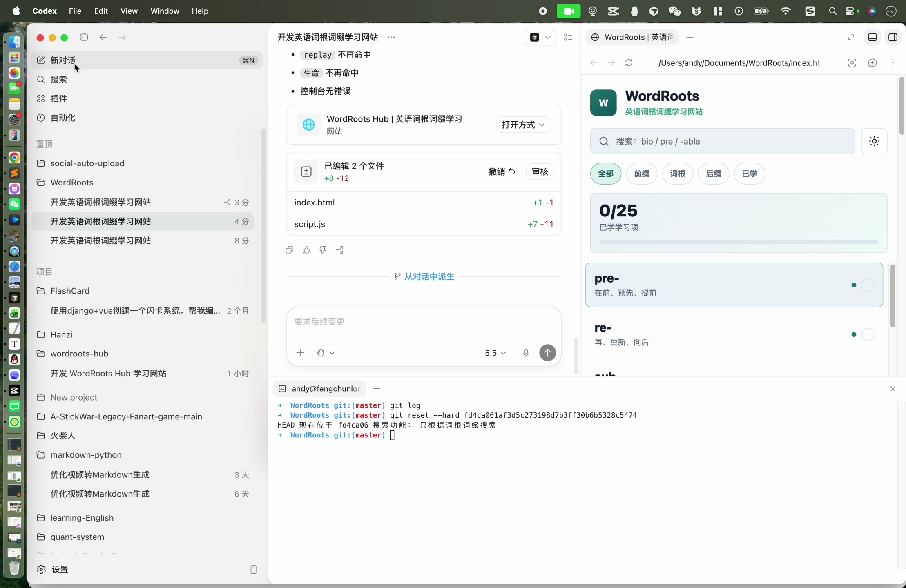Image resolution: width=906 pixels, height=588 pixels.
Task: Open the View menu in menu bar
Action: (129, 11)
